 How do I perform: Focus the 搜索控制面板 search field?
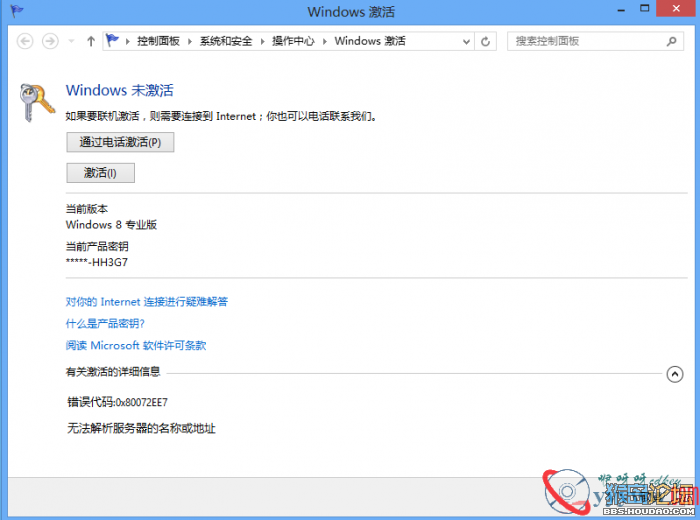coord(595,42)
